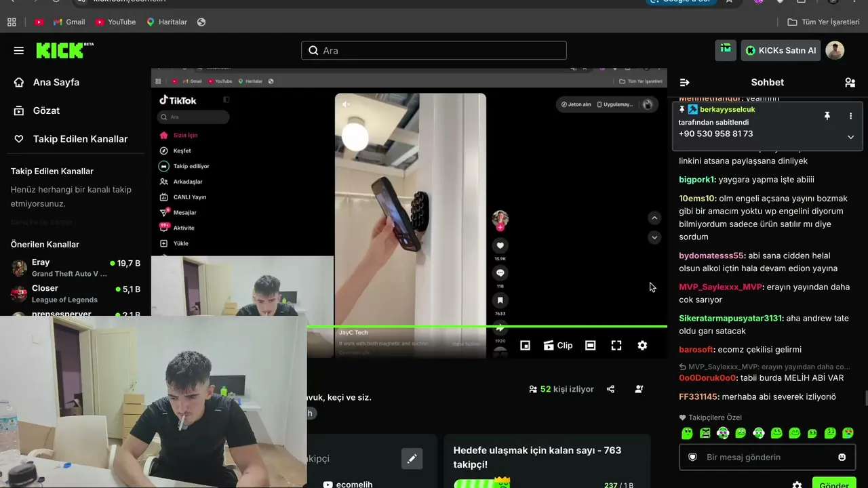Click the KICK beta logo
This screenshot has width=868, height=488.
pos(64,50)
